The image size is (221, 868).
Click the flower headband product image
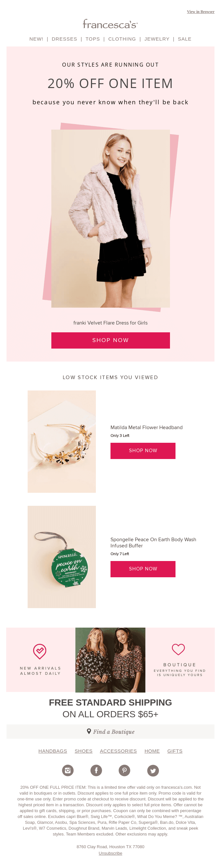point(62,441)
